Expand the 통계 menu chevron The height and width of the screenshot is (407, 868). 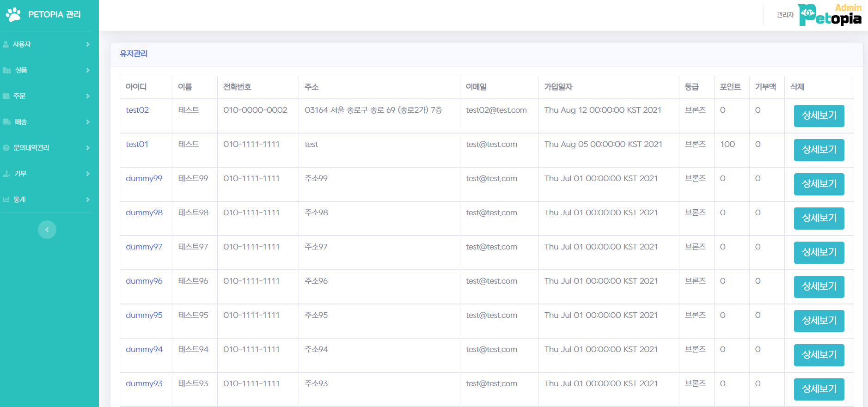coord(88,200)
